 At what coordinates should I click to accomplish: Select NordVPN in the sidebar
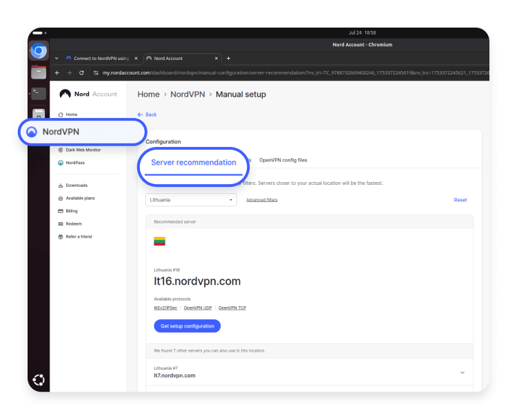[x=83, y=132]
